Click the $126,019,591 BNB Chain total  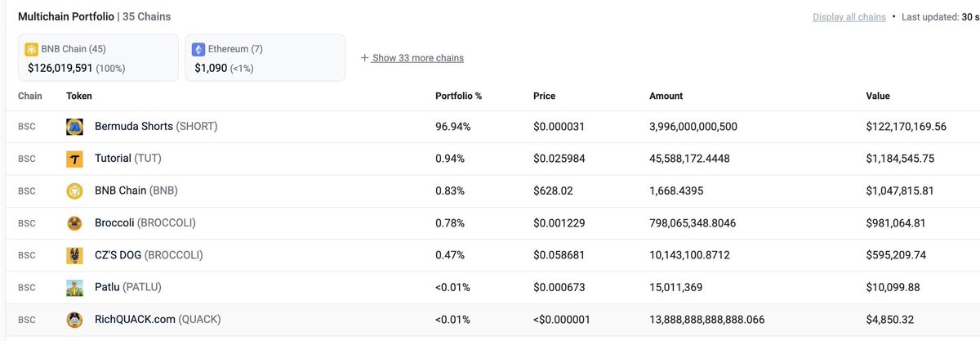pos(60,69)
